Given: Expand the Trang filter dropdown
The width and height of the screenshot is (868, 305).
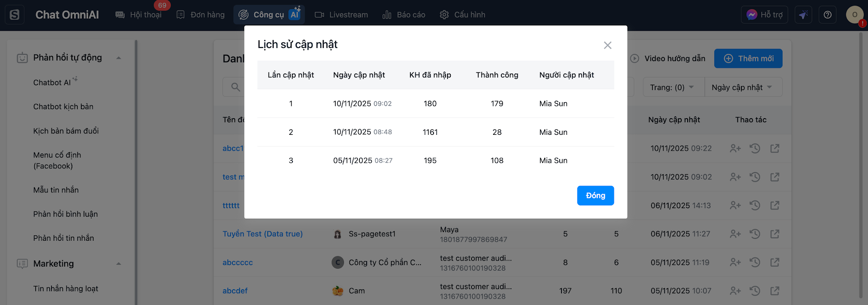Looking at the screenshot, I should point(673,87).
